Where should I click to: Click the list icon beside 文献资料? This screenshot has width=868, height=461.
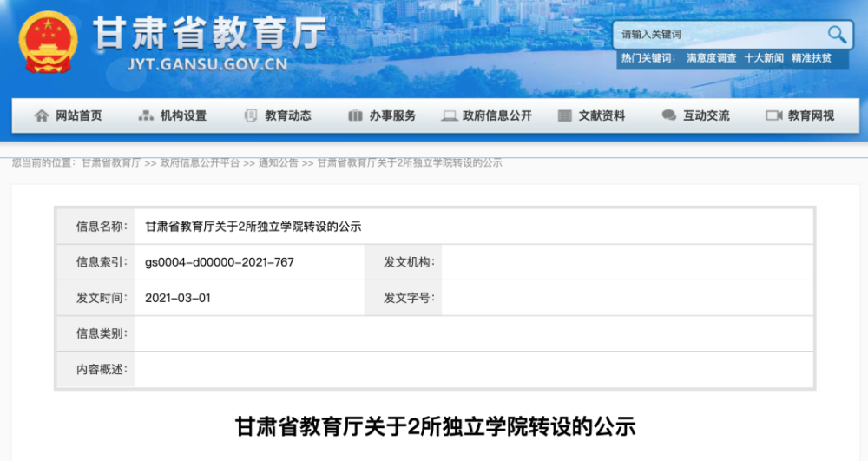(x=565, y=115)
